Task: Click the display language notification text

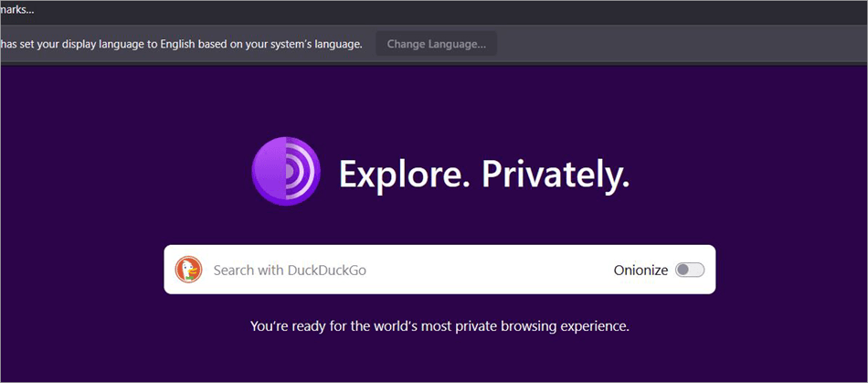Action: pos(182,44)
